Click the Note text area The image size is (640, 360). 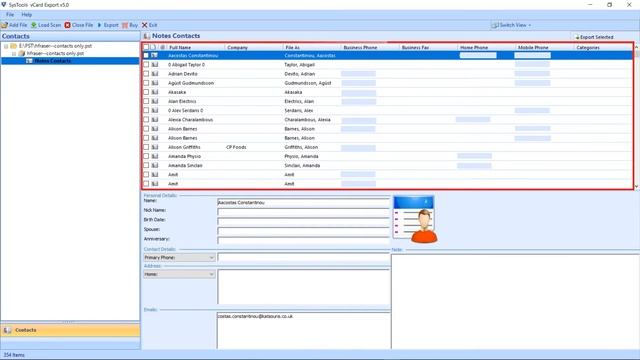coord(515,302)
